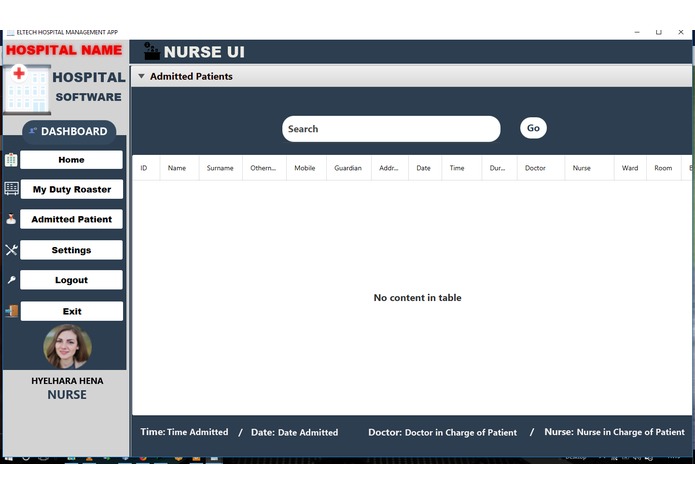Click the Othern... column header
695x494 pixels.
(263, 168)
